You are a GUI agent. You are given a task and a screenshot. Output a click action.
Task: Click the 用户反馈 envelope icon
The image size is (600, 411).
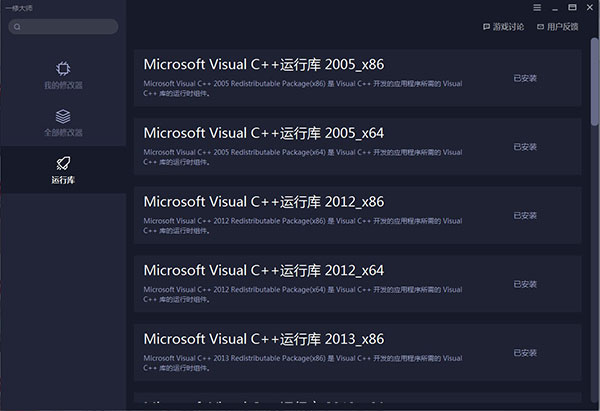point(541,27)
